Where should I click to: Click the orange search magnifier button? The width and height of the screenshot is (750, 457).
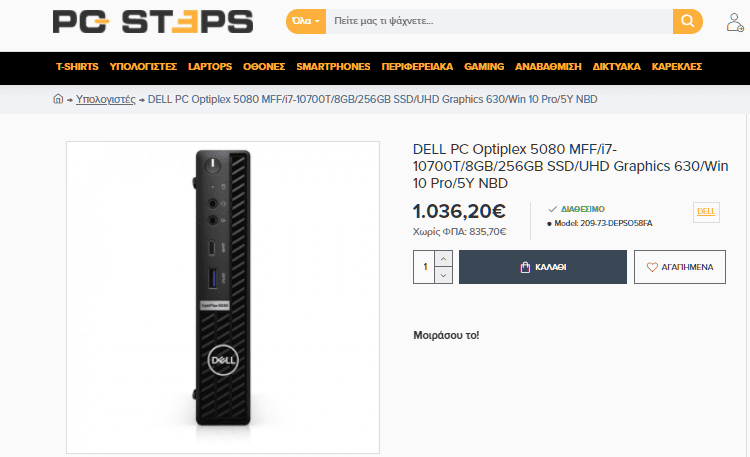click(x=687, y=21)
